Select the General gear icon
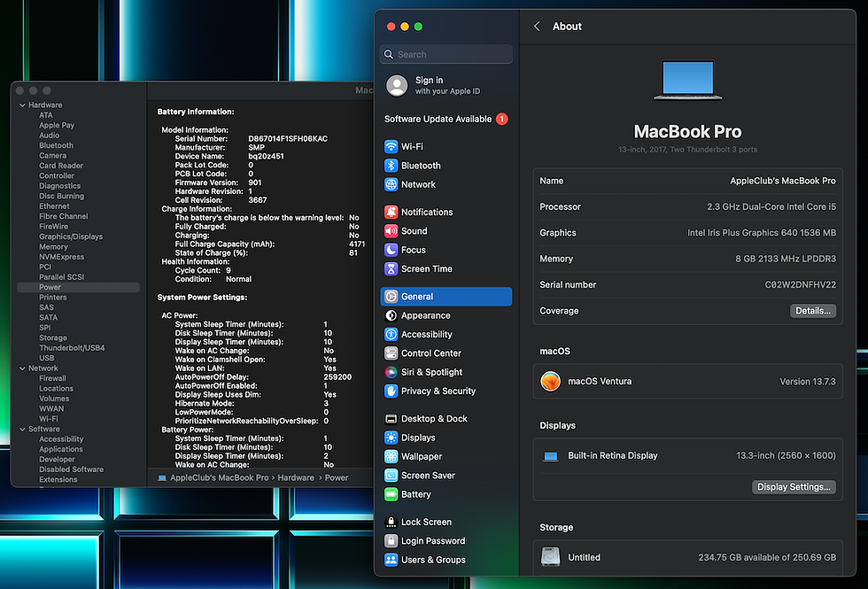This screenshot has width=868, height=589. (391, 296)
